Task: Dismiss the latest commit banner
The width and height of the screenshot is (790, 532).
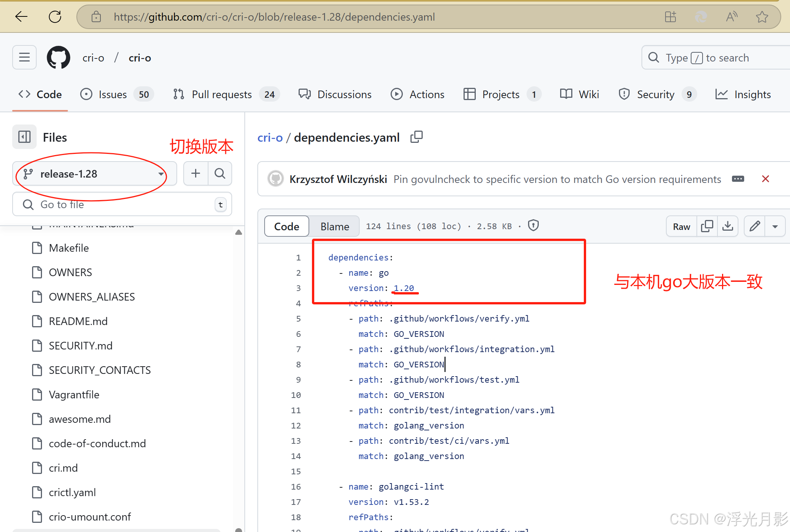Action: [x=765, y=179]
